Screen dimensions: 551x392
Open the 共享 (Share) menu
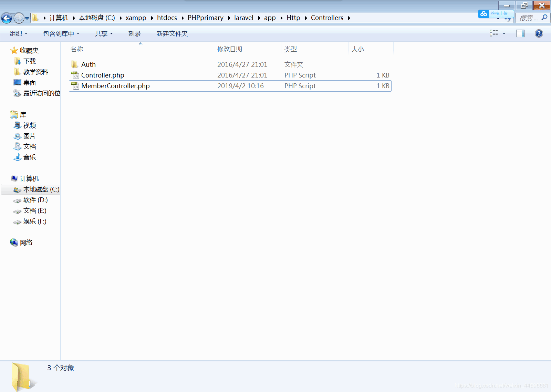tap(104, 33)
